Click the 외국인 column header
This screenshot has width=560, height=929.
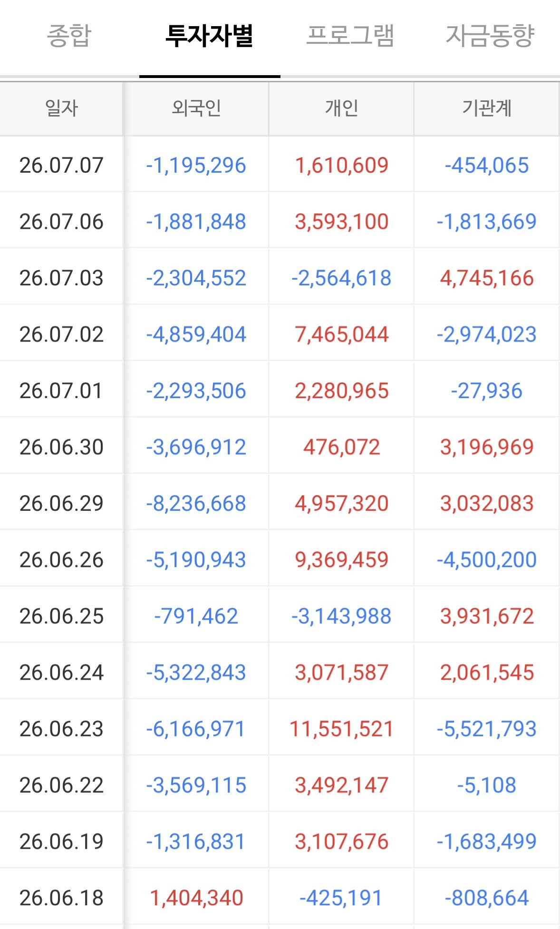point(196,108)
